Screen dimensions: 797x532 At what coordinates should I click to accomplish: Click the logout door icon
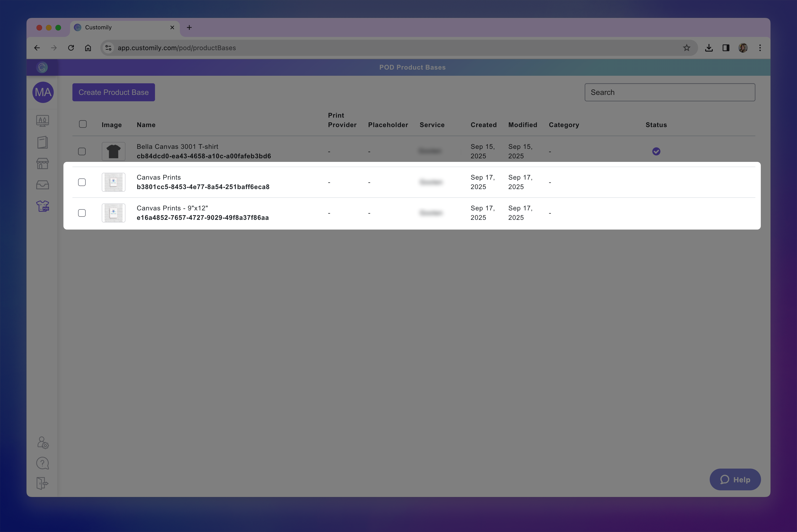pos(43,483)
